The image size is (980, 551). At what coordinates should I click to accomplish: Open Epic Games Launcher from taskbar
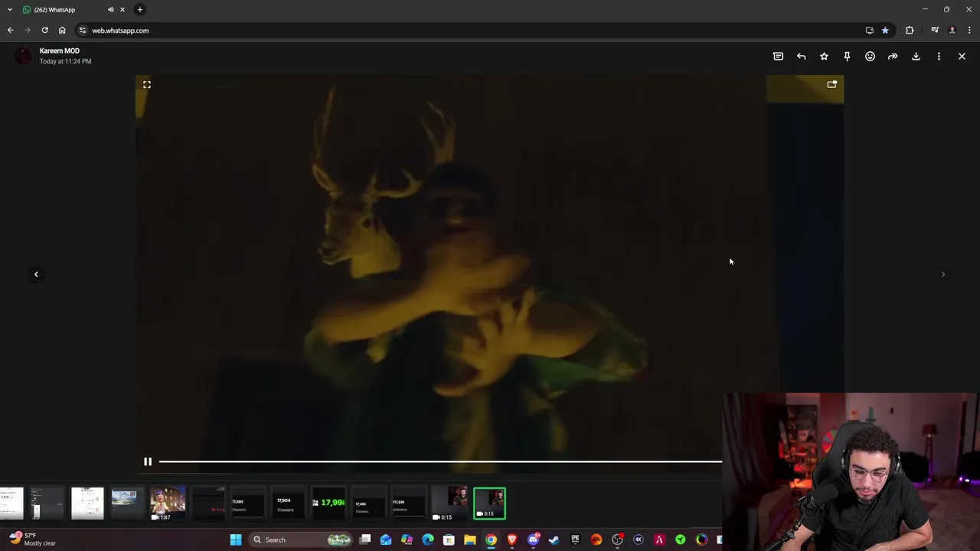click(x=575, y=540)
